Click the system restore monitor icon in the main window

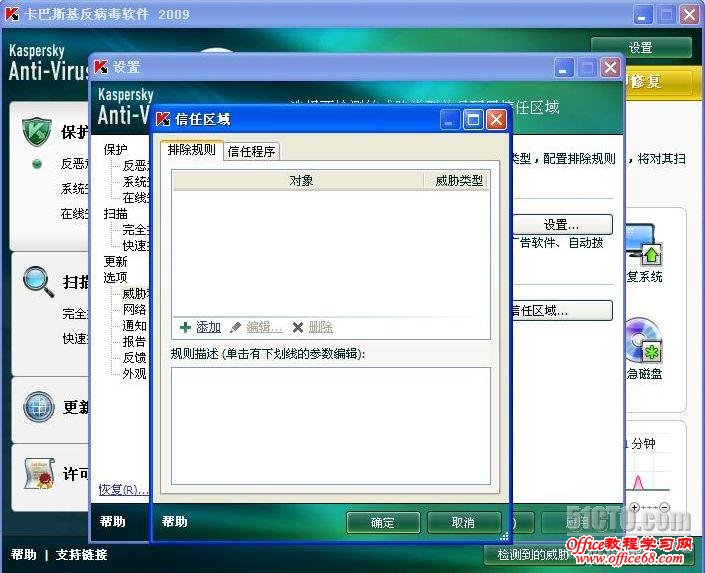coord(644,246)
